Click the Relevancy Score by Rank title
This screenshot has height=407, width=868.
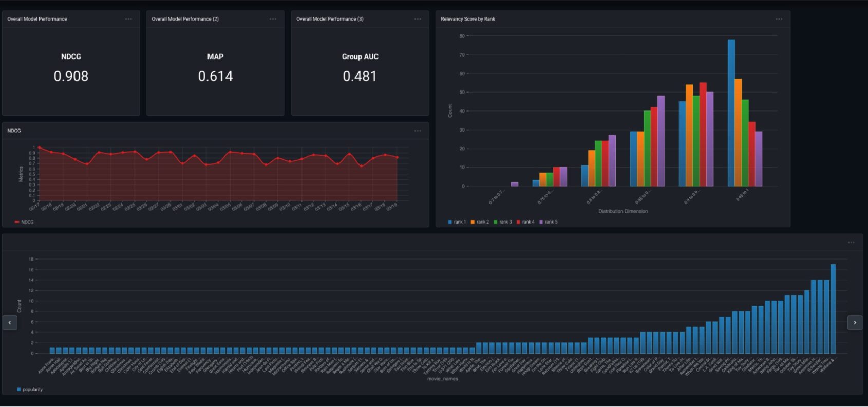(468, 19)
